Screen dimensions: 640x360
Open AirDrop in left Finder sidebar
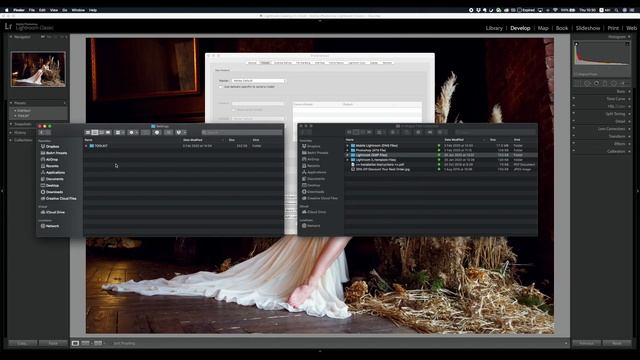[x=51, y=160]
